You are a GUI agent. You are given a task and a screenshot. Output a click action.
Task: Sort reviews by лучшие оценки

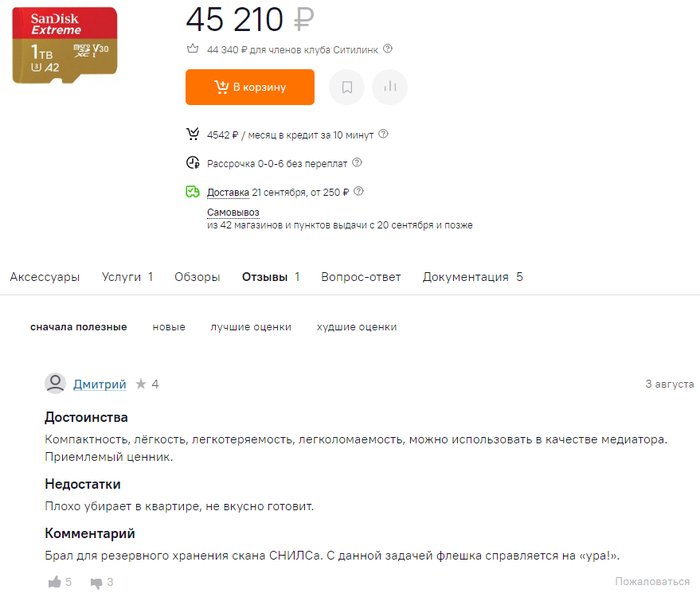tap(251, 327)
